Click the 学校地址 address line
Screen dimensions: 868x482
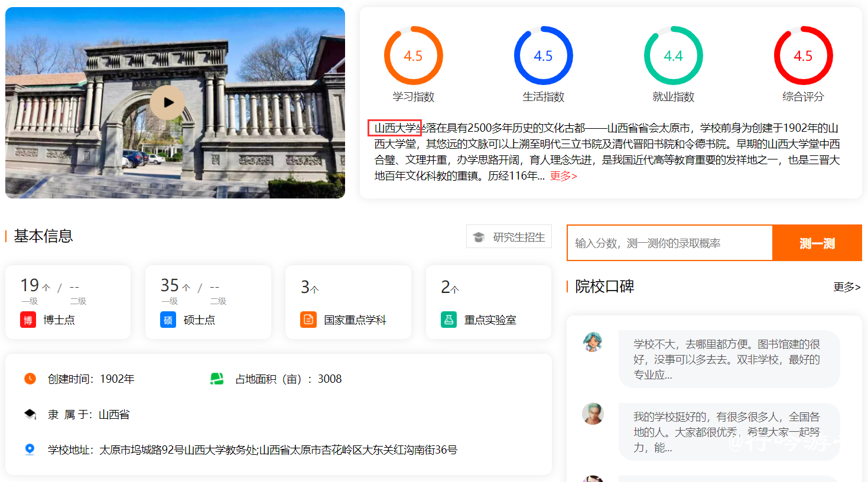click(253, 450)
